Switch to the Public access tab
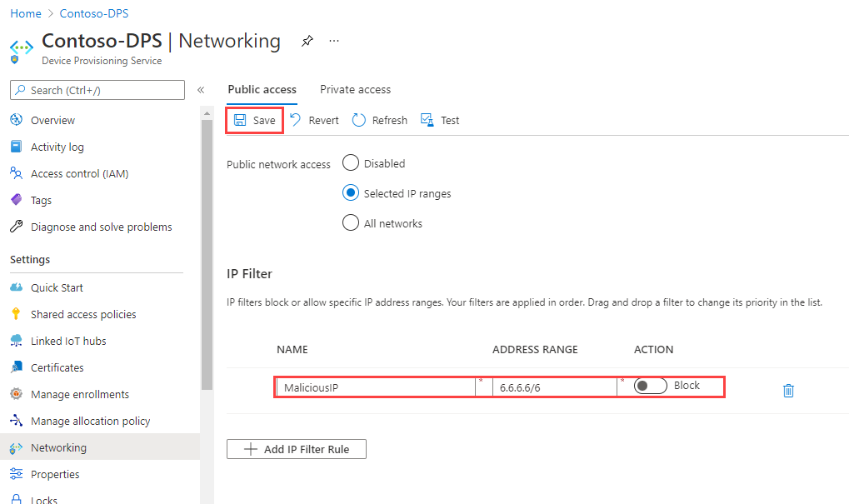849x504 pixels. tap(262, 89)
